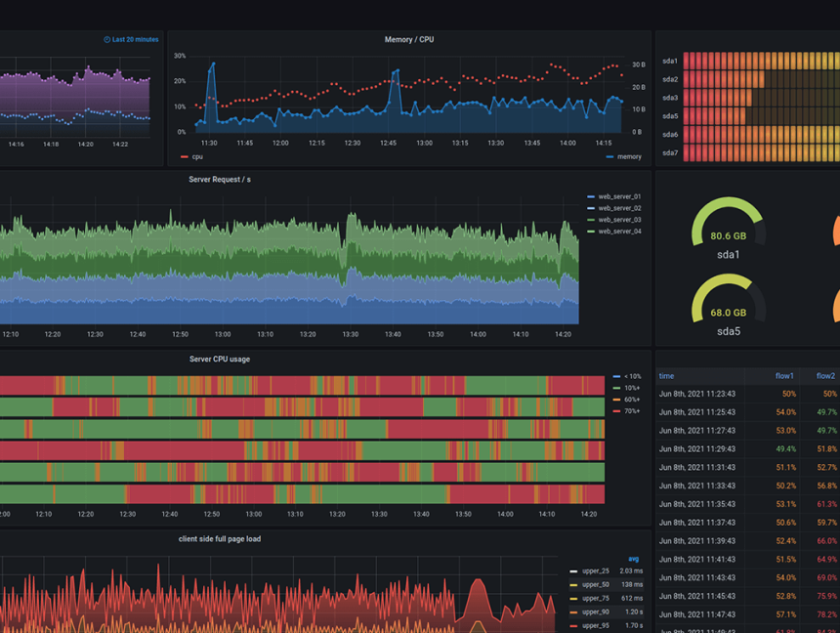Select upper_75 in the page load legend
The height and width of the screenshot is (633, 840).
pyautogui.click(x=596, y=598)
